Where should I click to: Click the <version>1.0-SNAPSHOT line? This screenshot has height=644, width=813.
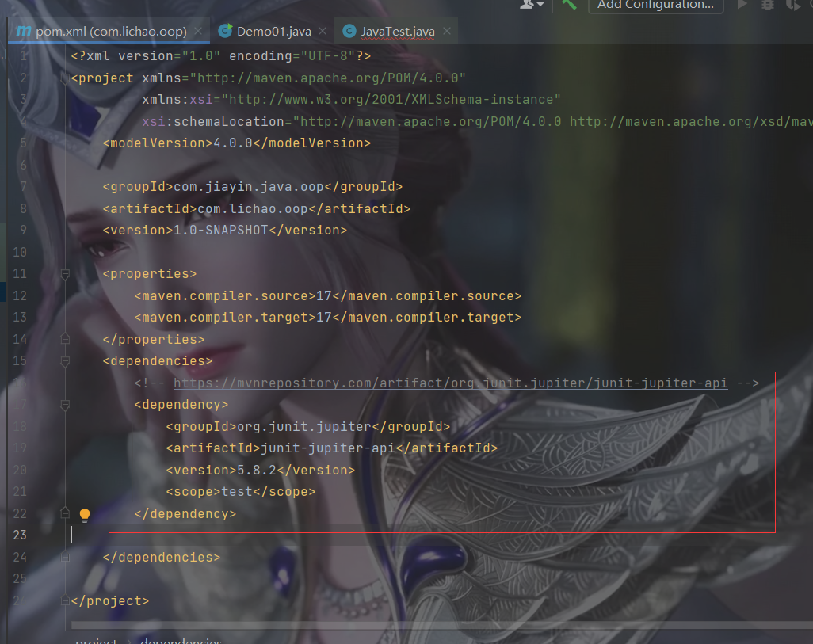225,231
